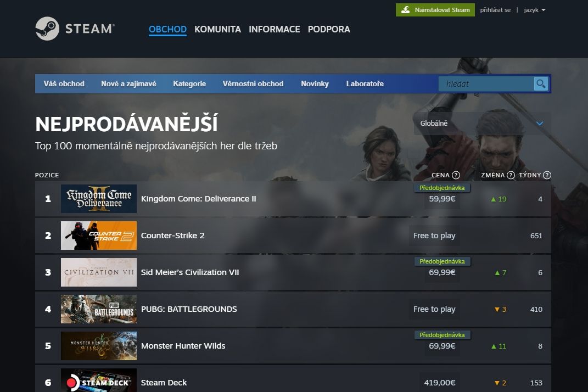Go to the INFORMACE page
588x392 pixels.
click(275, 29)
